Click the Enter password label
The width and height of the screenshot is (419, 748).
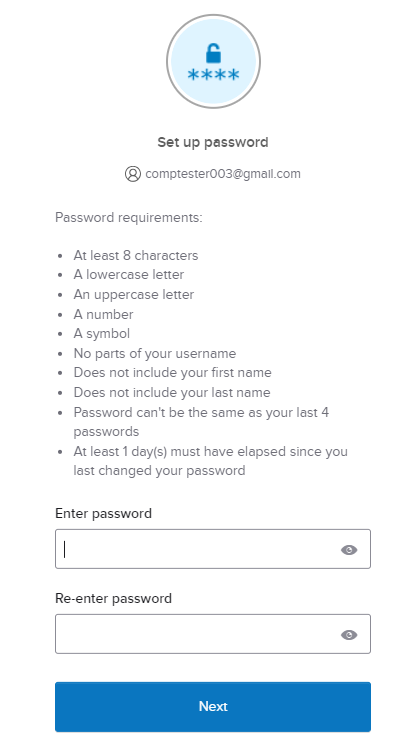click(x=104, y=513)
